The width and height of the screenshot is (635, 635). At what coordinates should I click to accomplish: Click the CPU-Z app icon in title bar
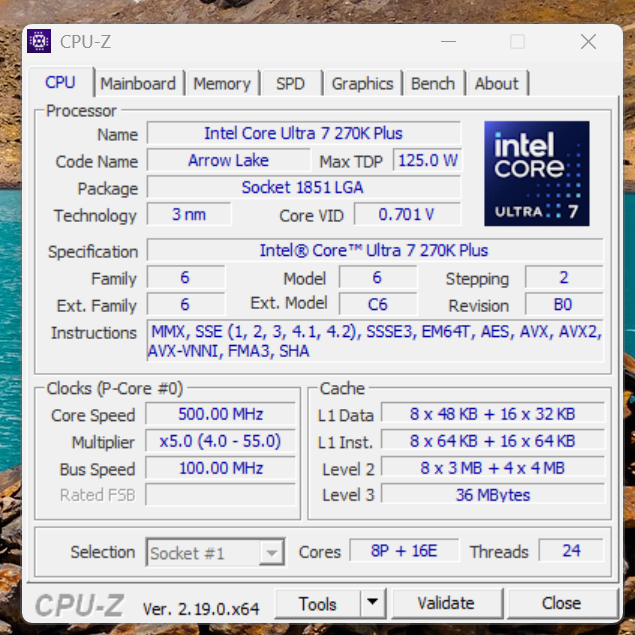(39, 41)
